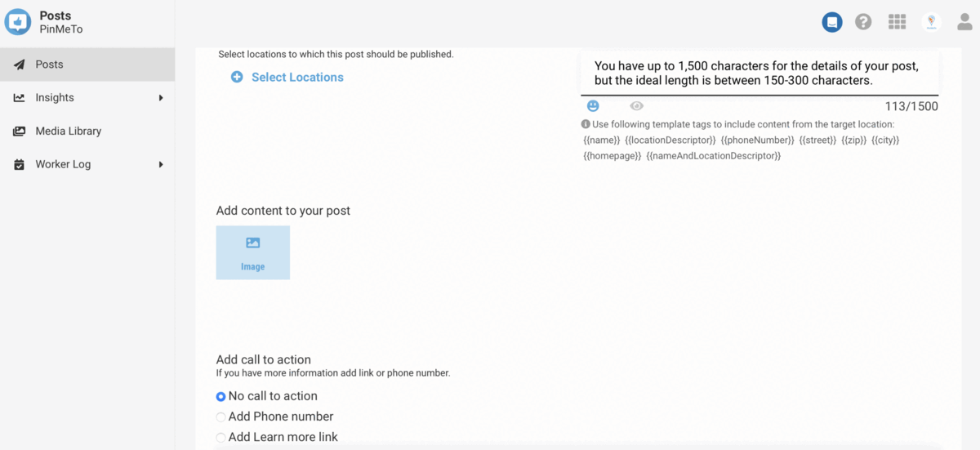This screenshot has height=450, width=980.
Task: Expand the Worker Log submenu arrow
Action: tap(161, 164)
